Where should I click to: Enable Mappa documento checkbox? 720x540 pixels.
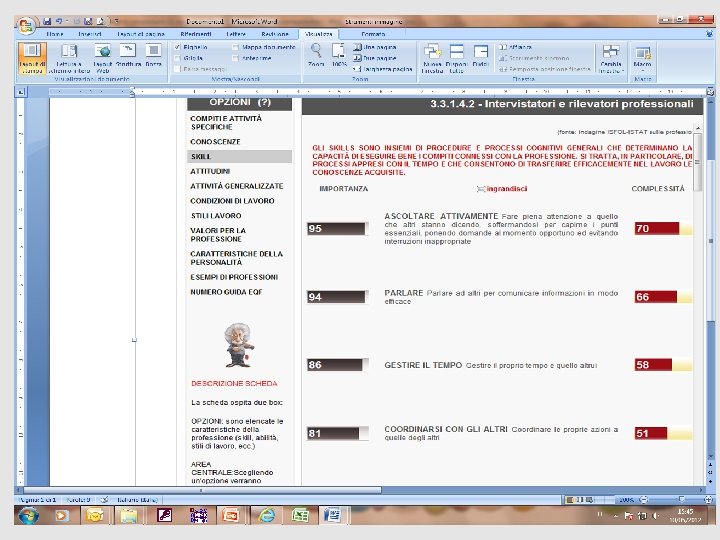pyautogui.click(x=236, y=47)
